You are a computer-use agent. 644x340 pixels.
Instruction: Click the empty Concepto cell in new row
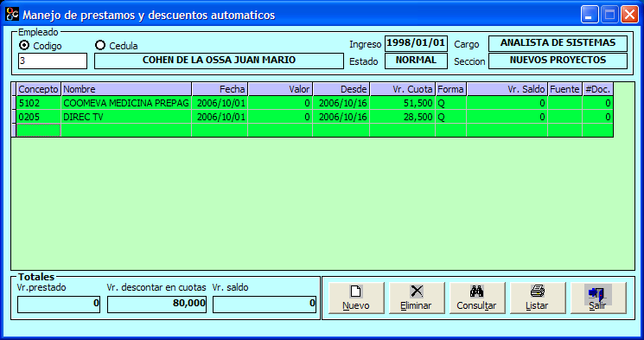pyautogui.click(x=39, y=131)
